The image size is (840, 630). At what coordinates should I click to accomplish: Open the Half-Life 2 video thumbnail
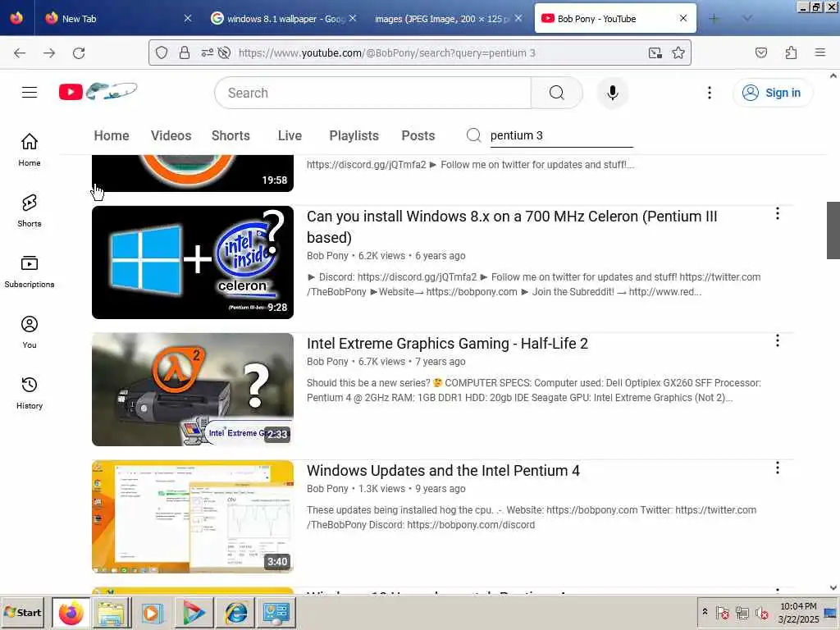(193, 390)
